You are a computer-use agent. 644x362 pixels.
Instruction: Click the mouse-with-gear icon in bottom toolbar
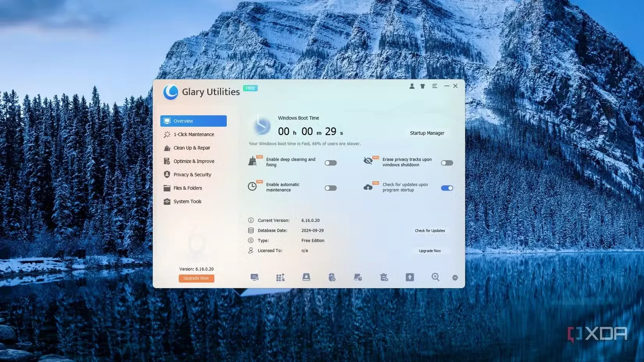(x=332, y=277)
